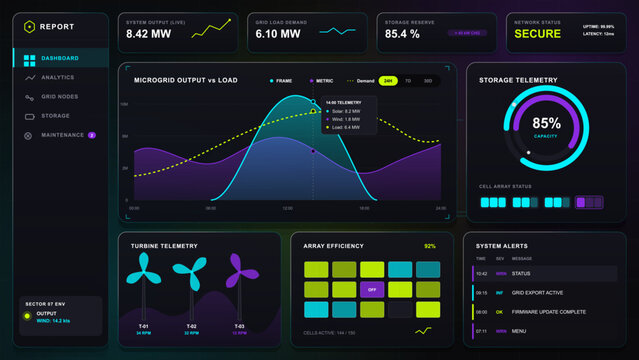Open the 10:42 STATUS alert row
This screenshot has width=639, height=360.
tap(544, 274)
